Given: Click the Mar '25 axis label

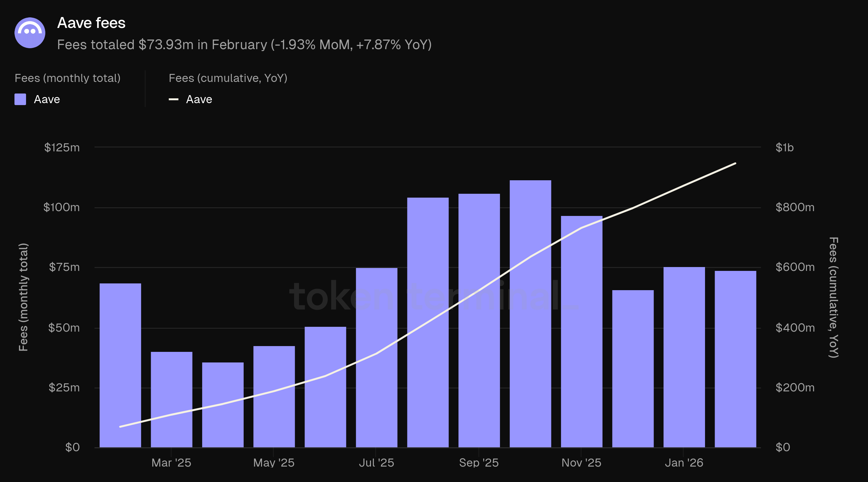Looking at the screenshot, I should click(x=171, y=462).
